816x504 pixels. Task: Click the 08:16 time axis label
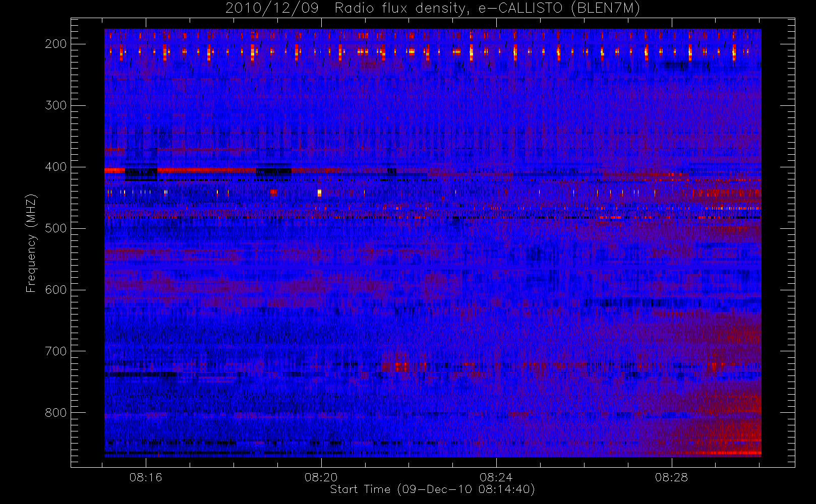click(146, 477)
